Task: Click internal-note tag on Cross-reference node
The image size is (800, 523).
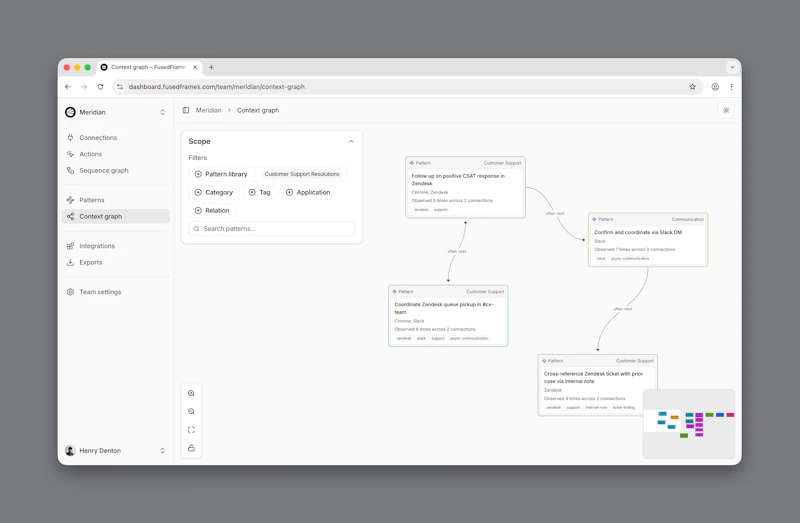Action: coord(596,408)
